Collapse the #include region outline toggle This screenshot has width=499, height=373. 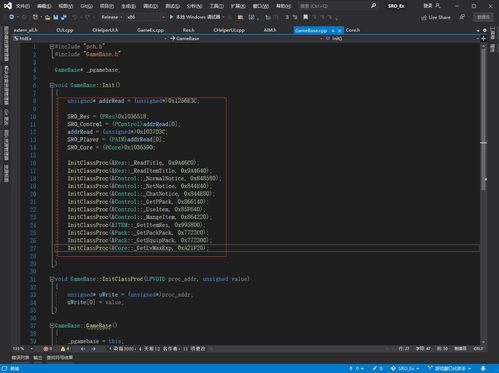(52, 47)
